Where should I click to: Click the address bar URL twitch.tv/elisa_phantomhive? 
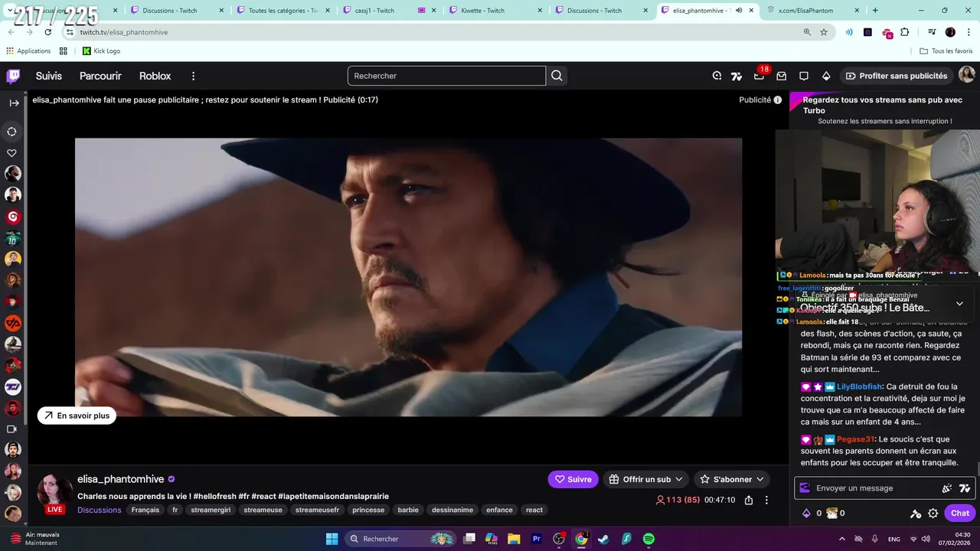[123, 32]
